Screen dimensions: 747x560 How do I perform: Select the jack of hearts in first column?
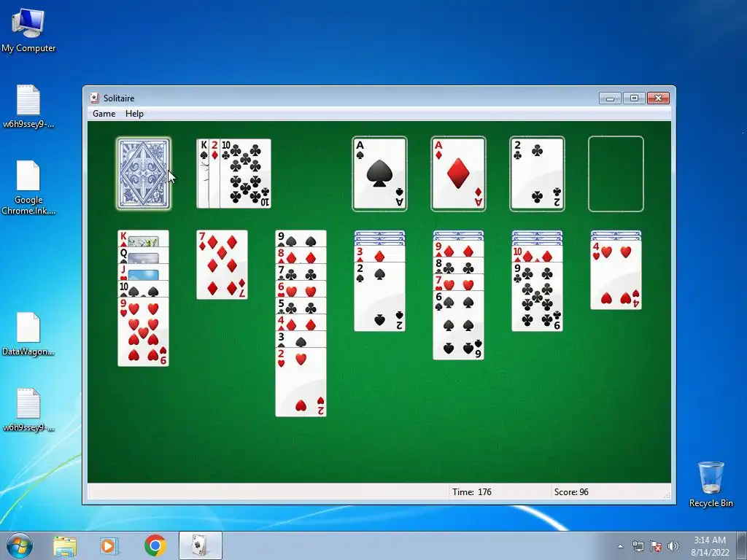click(x=144, y=273)
